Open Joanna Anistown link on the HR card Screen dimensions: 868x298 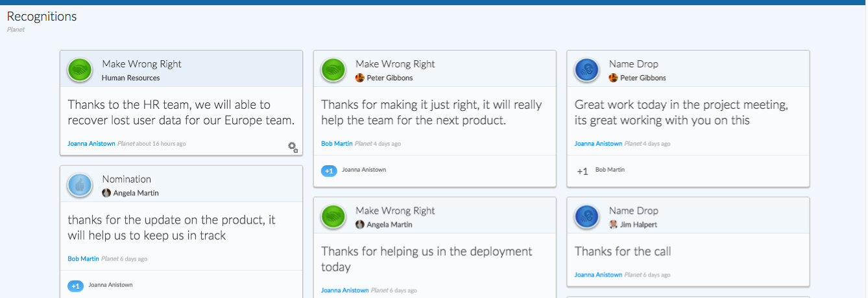coord(91,144)
